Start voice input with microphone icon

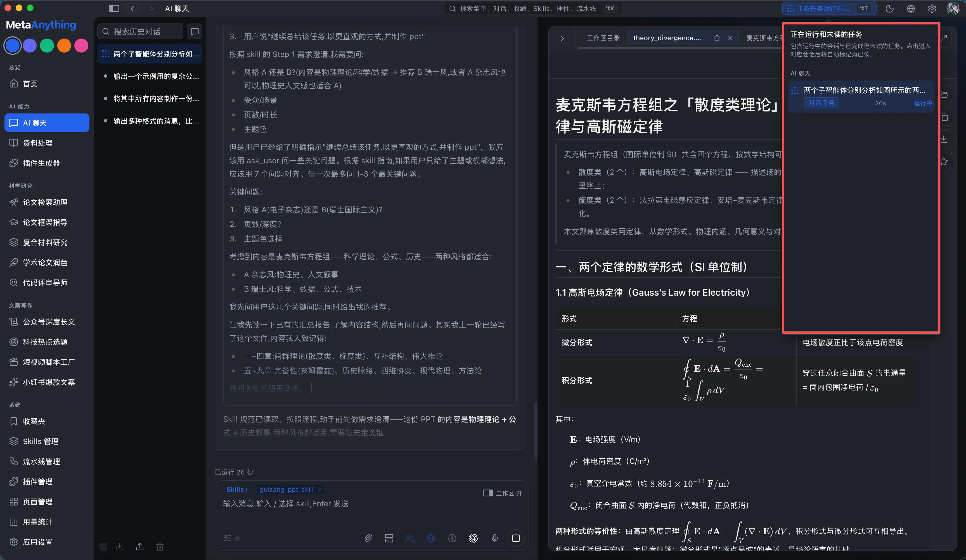click(x=494, y=538)
